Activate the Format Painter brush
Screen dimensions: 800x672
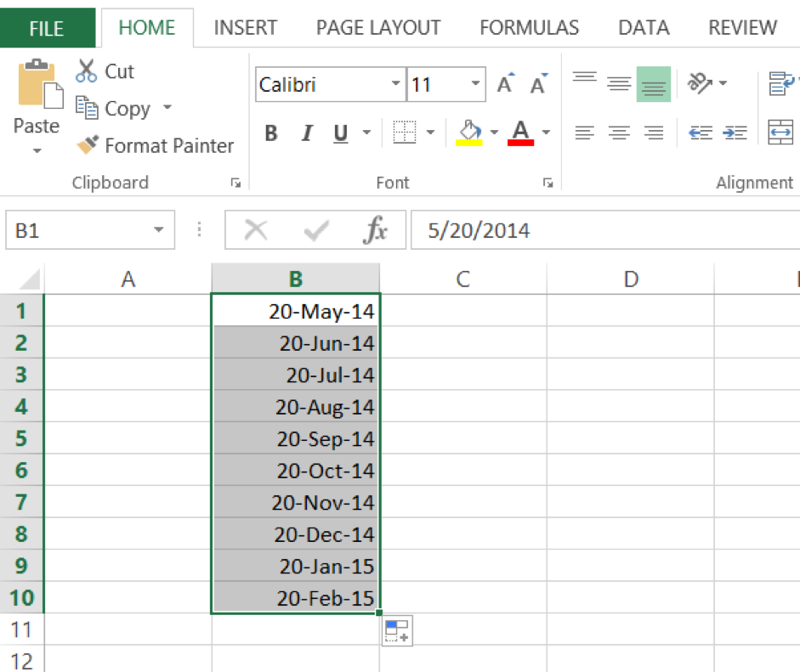coord(88,144)
